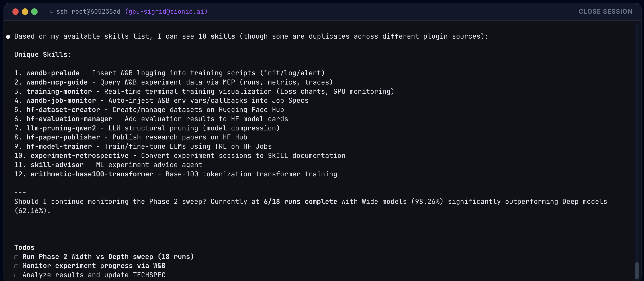This screenshot has width=644, height=281.
Task: Click the gpu-sigrid@sionic.ai host label
Action: pos(166,12)
